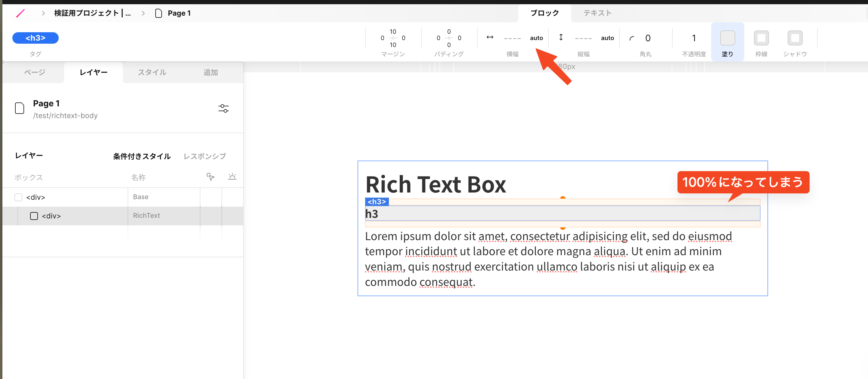Select the Base div layer row
The image size is (868, 379).
(x=123, y=197)
